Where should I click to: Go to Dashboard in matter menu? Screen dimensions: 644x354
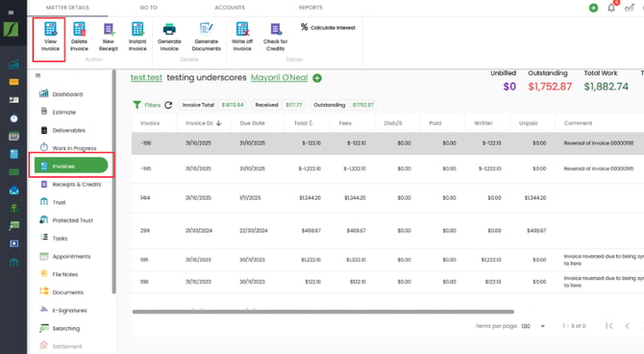[61, 94]
